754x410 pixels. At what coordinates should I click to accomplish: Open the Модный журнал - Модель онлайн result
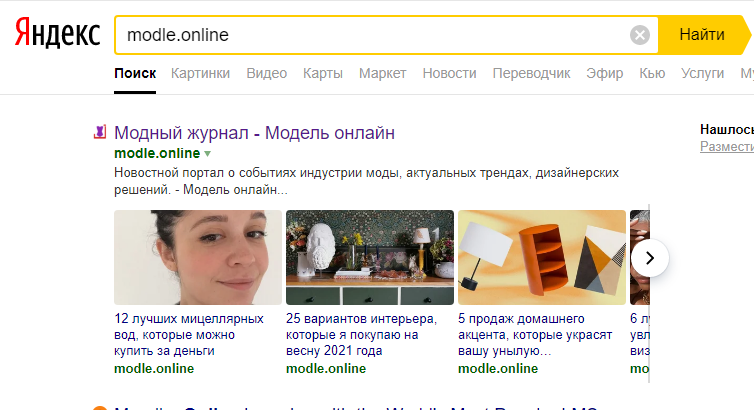[254, 133]
